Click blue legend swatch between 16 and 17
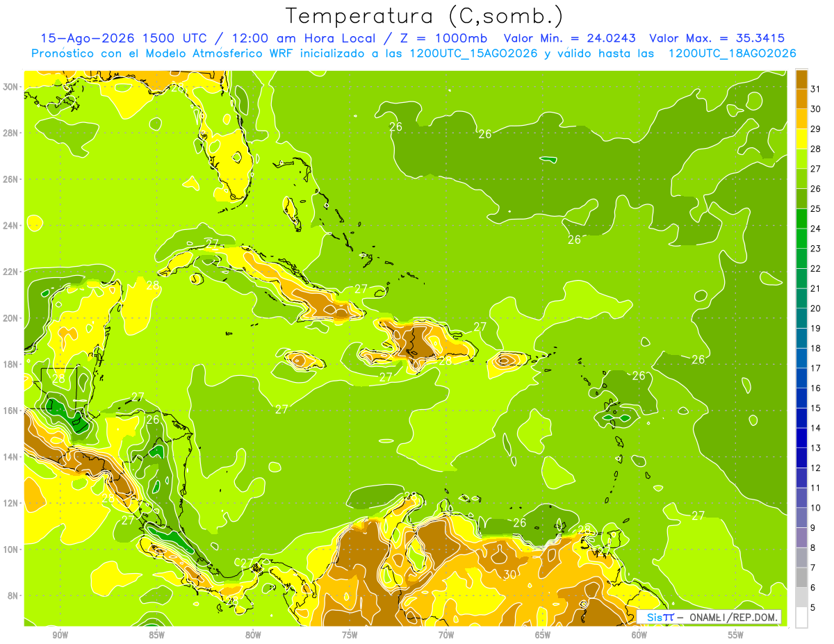 (801, 378)
